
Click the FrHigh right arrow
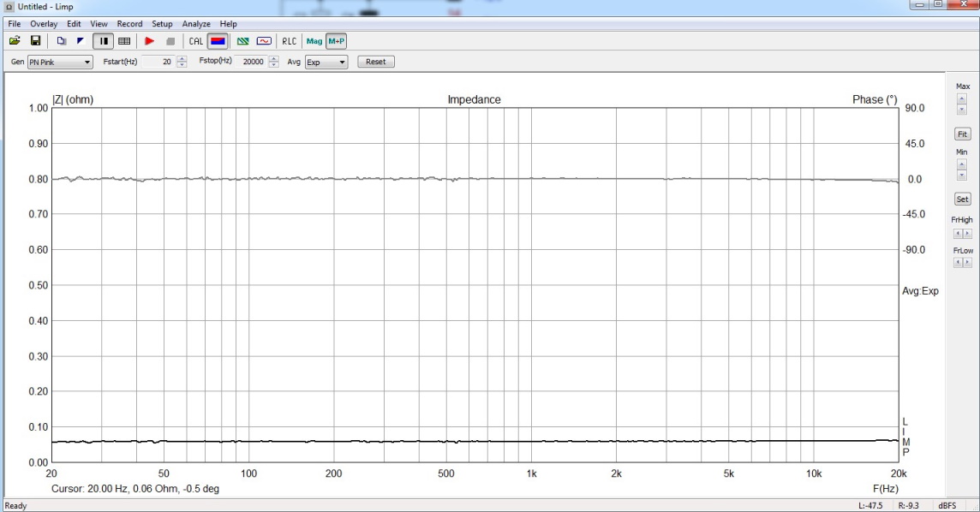point(967,234)
